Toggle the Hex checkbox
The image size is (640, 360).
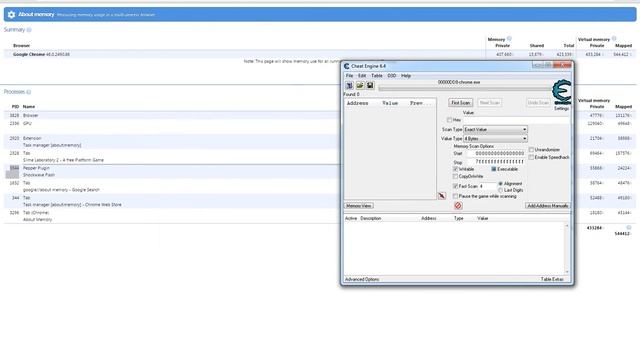[x=449, y=120]
